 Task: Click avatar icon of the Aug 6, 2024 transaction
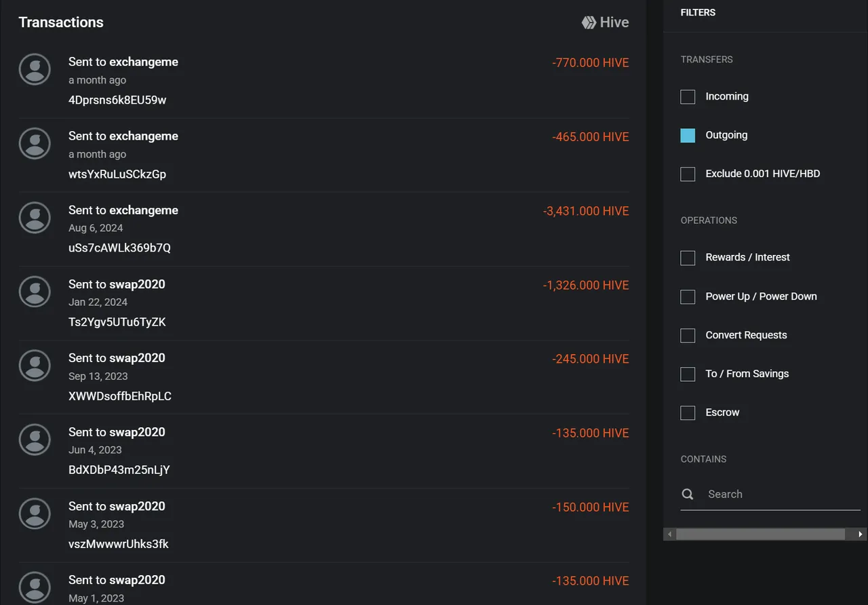coord(35,217)
